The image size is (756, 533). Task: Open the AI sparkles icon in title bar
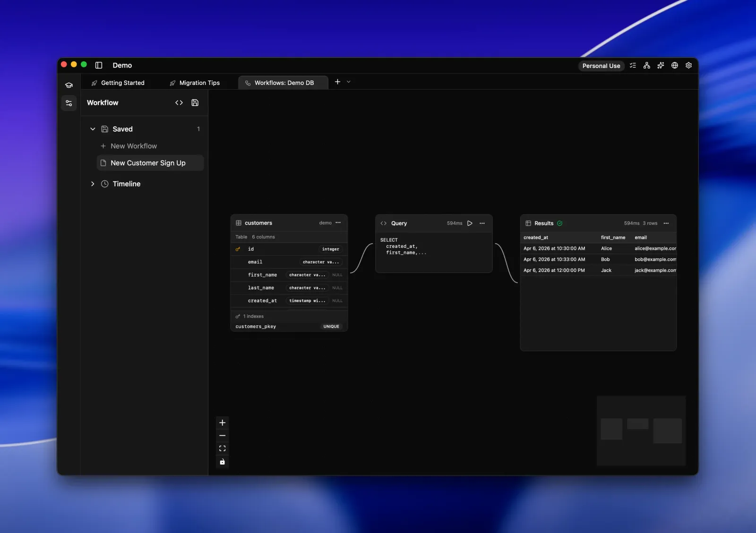point(661,66)
